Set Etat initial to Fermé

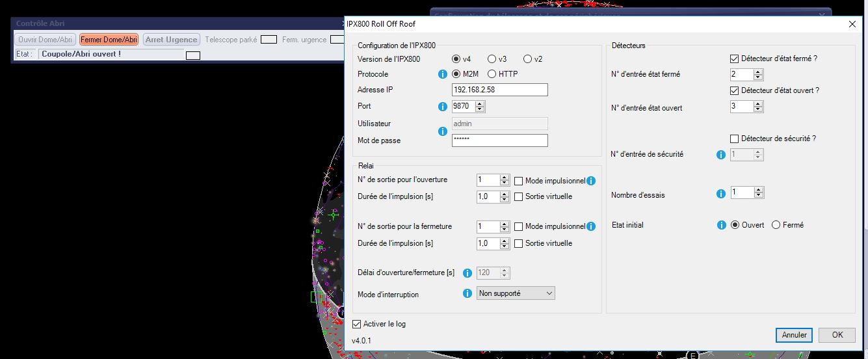point(776,225)
